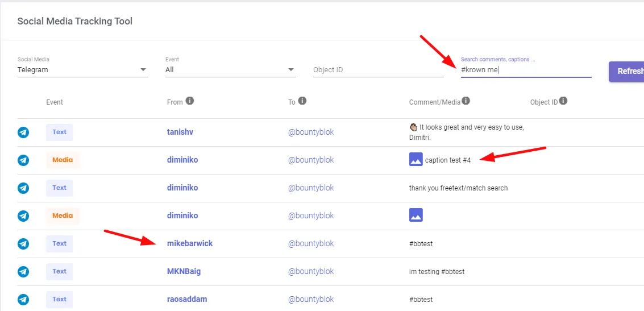Click info icon next to Comment/Media header
644x311 pixels.
tap(466, 101)
